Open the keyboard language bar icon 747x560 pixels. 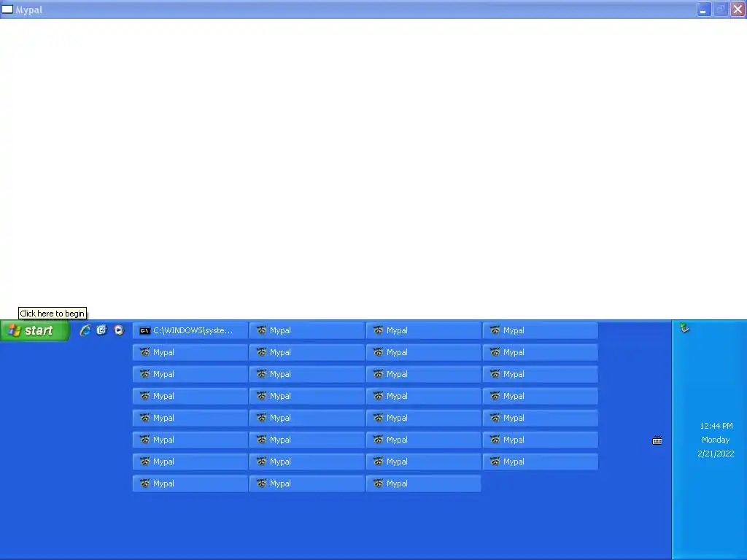click(657, 440)
